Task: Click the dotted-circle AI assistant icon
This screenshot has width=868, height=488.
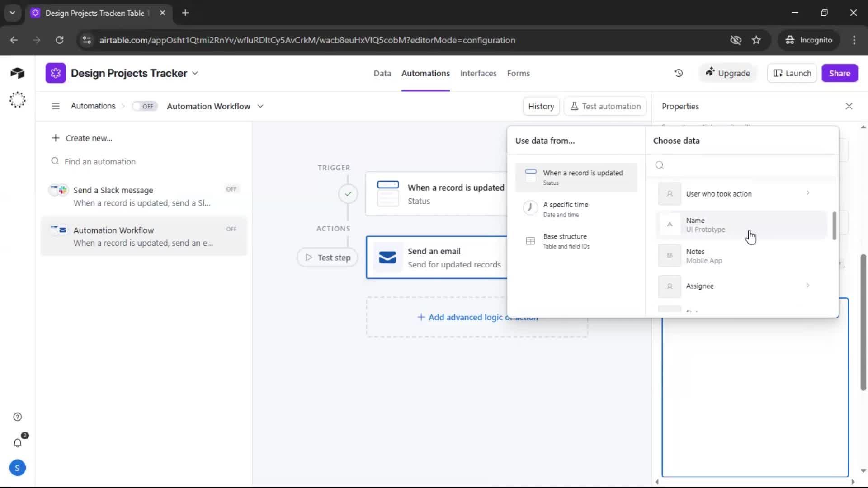Action: point(17,99)
